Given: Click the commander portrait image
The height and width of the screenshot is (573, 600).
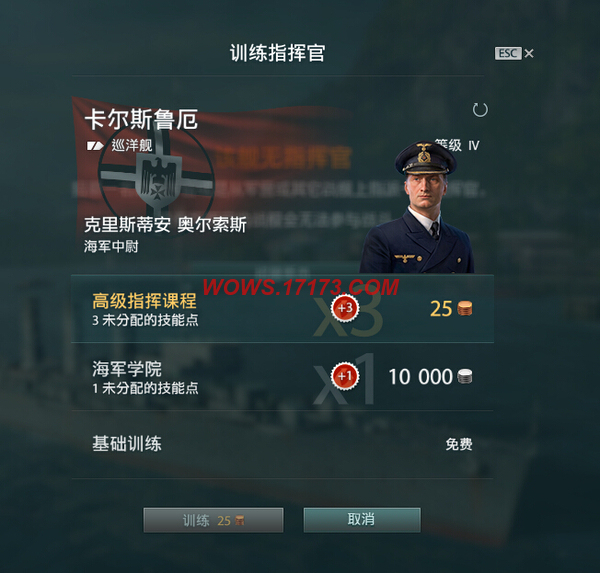Looking at the screenshot, I should (417, 207).
